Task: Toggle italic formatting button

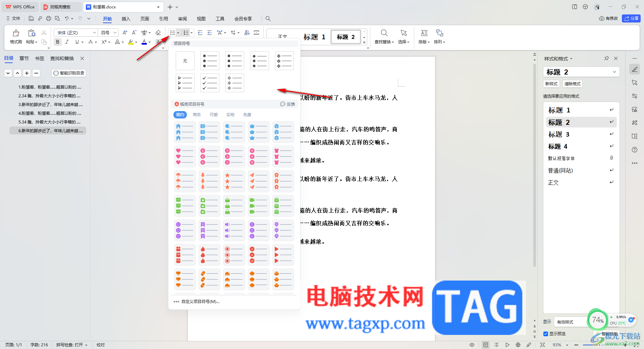Action: 67,42
